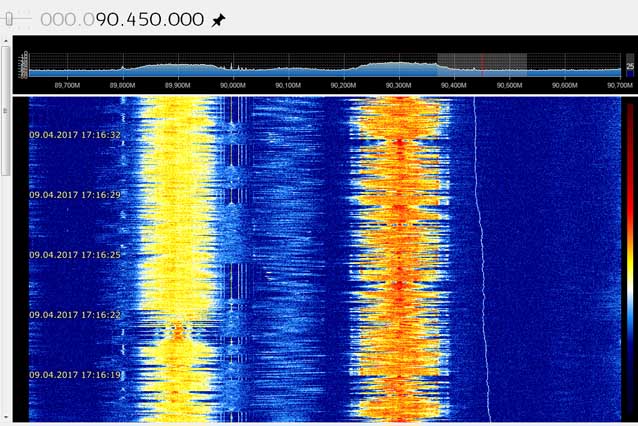Click the gray filter bandwidth band in the spectrum
The height and width of the screenshot is (426, 638).
click(482, 65)
